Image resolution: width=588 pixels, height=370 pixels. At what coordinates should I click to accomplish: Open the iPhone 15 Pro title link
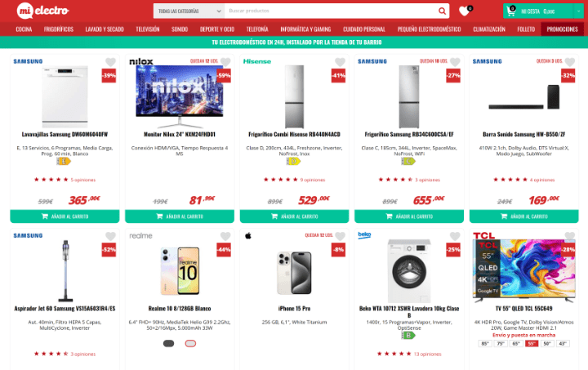tap(294, 309)
